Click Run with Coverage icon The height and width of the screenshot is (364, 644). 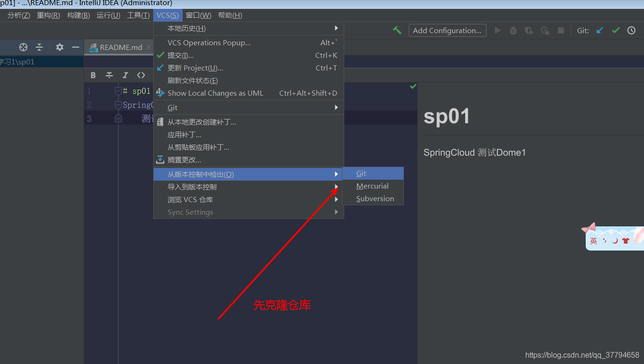tap(529, 30)
